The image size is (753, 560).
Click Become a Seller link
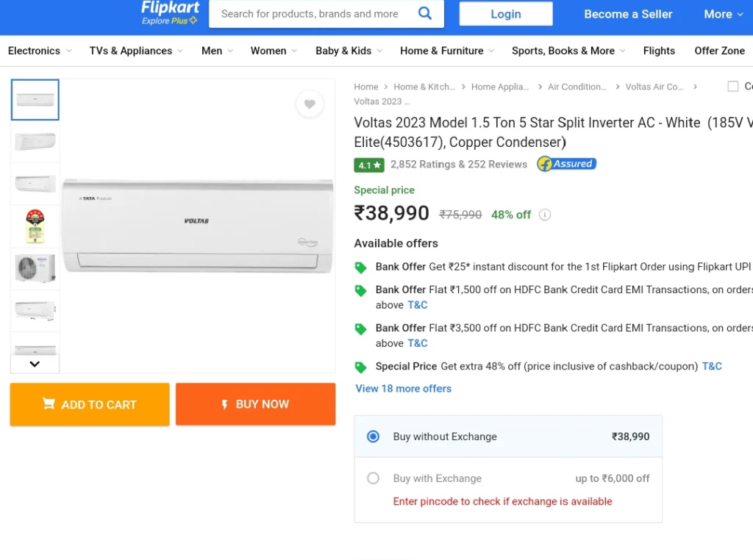(x=628, y=15)
